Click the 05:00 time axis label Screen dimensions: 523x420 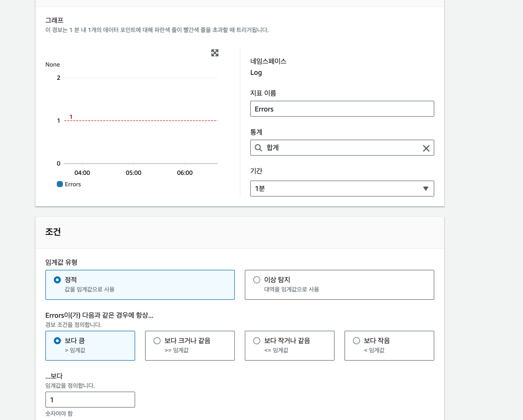pos(133,173)
